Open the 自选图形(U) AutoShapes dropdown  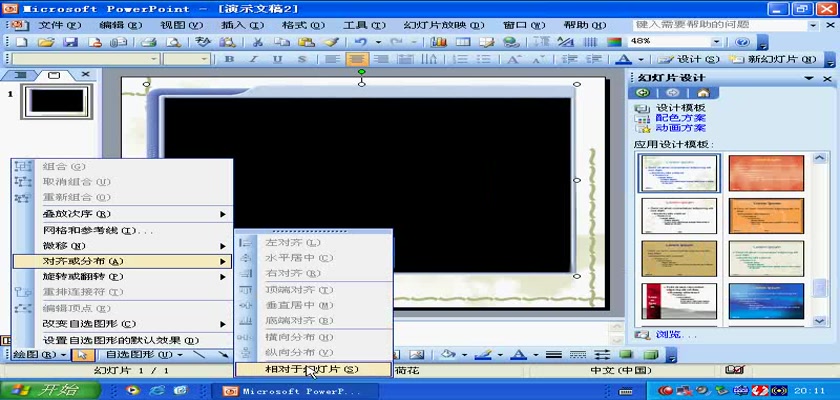click(x=144, y=354)
